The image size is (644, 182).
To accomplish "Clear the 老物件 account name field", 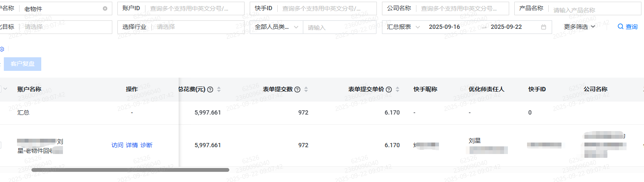I will click(105, 8).
